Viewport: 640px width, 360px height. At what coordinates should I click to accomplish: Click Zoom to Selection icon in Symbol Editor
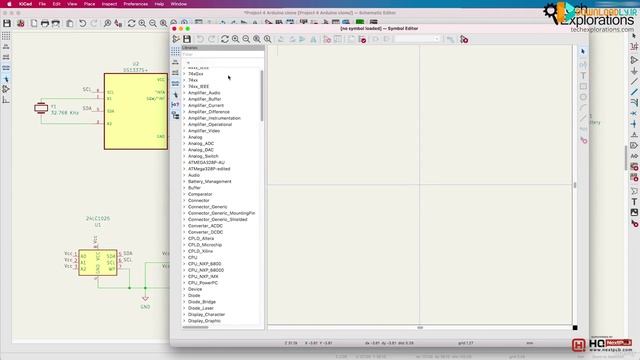pyautogui.click(x=267, y=39)
